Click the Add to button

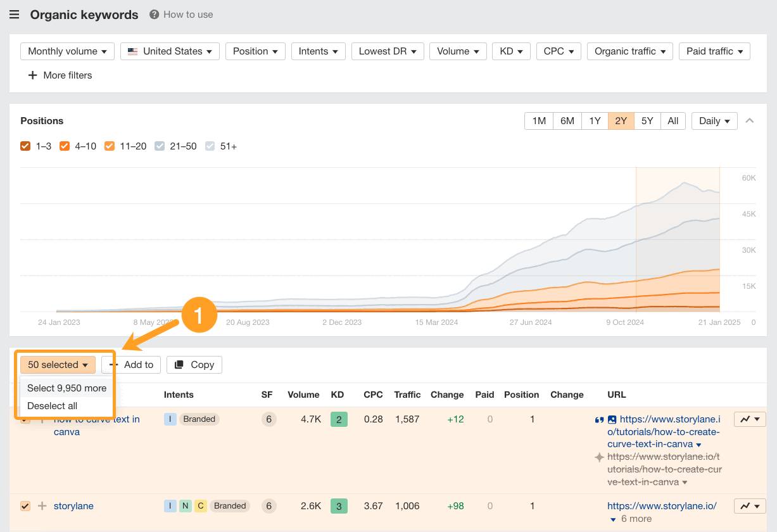coord(131,365)
